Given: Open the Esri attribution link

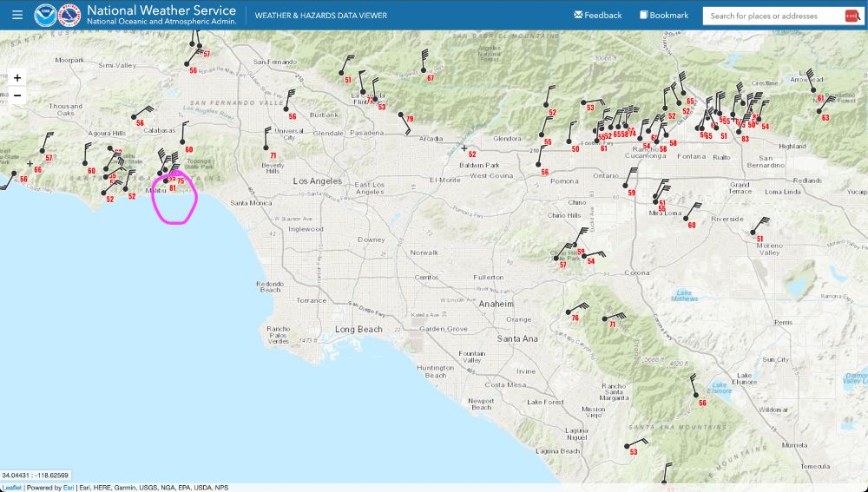Looking at the screenshot, I should coord(69,488).
